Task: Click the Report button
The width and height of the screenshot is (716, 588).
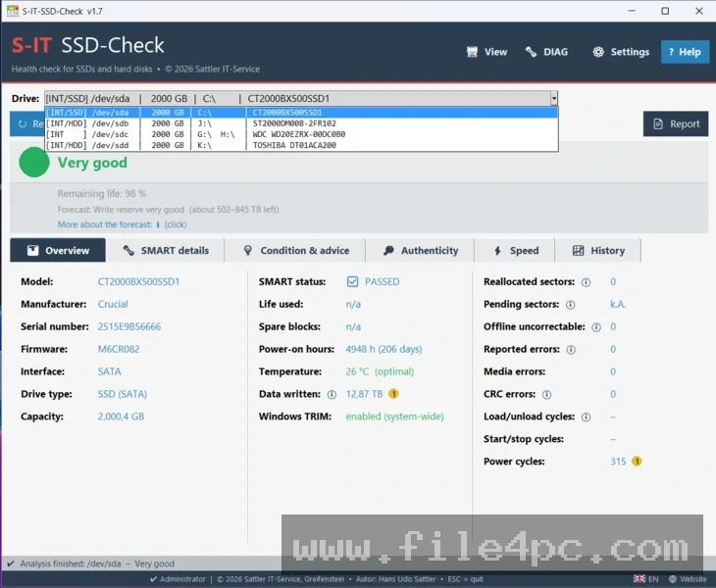Action: (676, 123)
